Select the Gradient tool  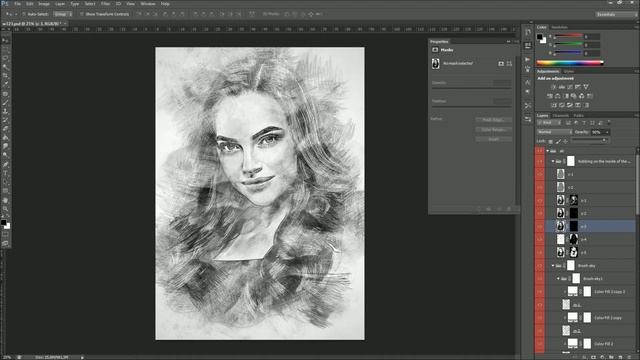pyautogui.click(x=5, y=138)
